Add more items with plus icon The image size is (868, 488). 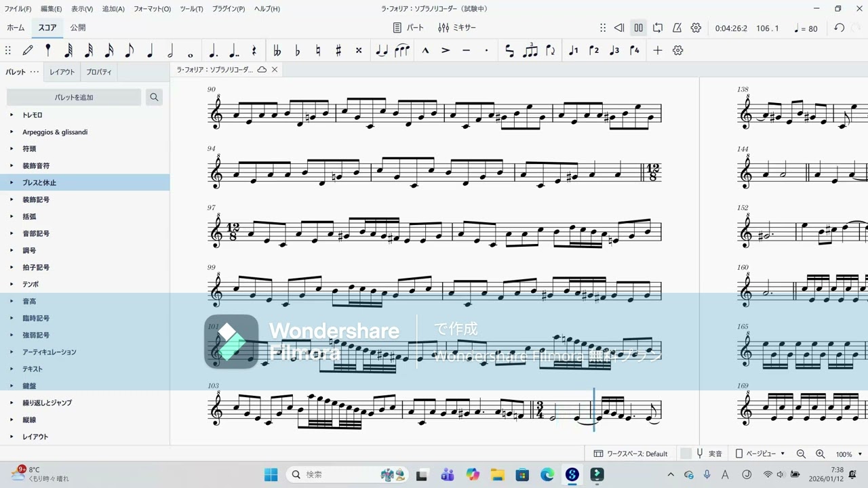tap(657, 50)
